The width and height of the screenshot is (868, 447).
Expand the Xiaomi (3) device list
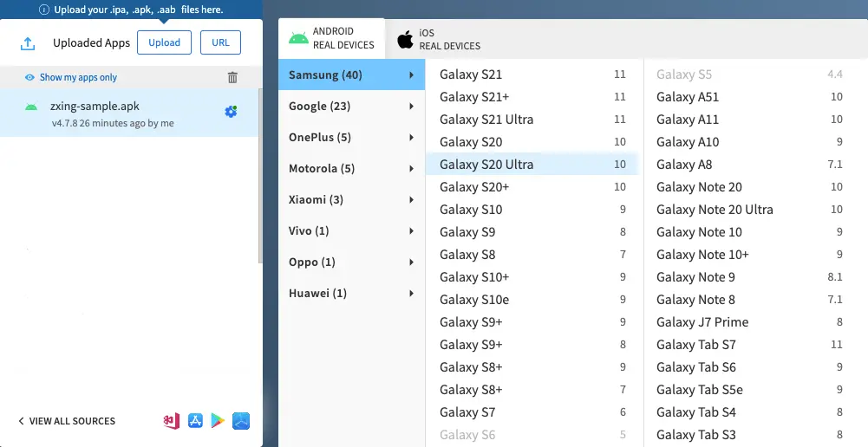point(351,200)
